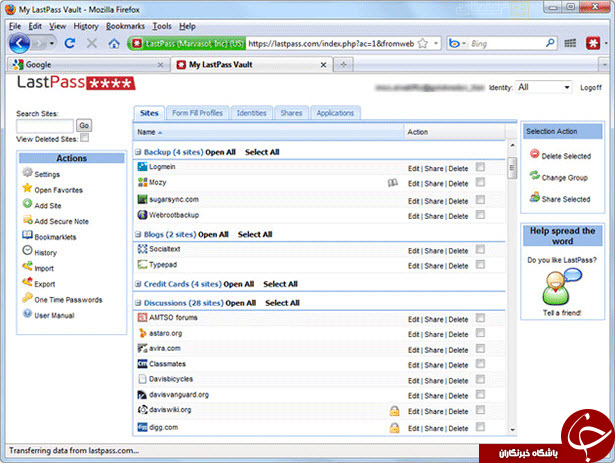Check the Mozy row checkbox
Image resolution: width=615 pixels, height=463 pixels.
click(480, 182)
